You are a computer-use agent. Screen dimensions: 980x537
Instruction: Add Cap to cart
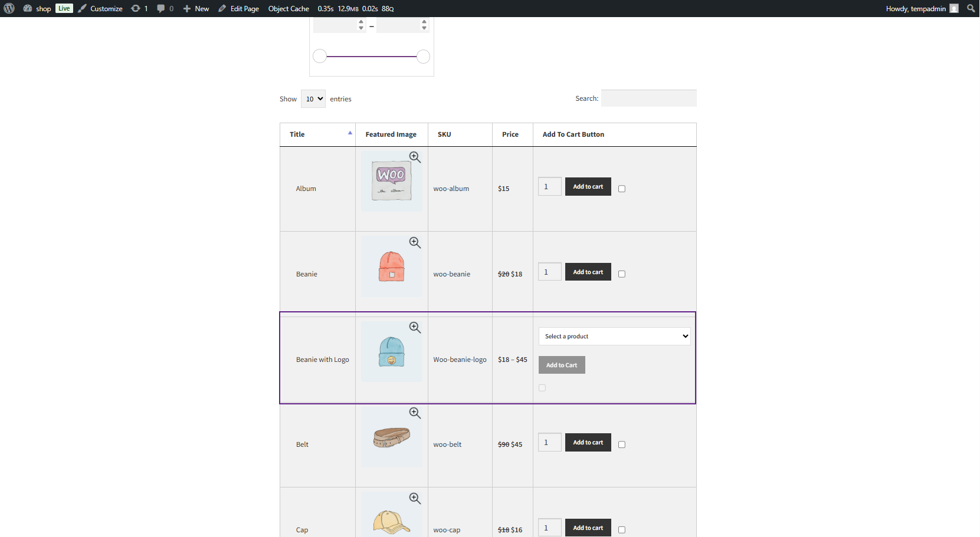(588, 528)
